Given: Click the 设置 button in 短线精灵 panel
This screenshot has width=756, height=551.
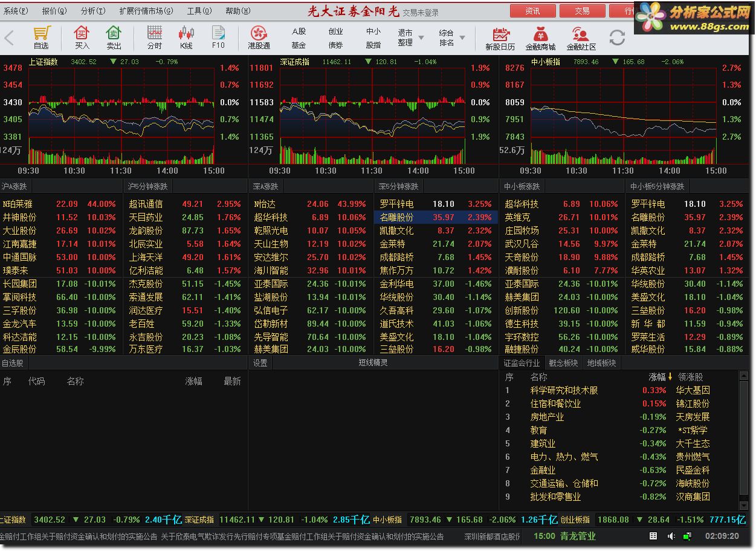Looking at the screenshot, I should click(x=260, y=363).
